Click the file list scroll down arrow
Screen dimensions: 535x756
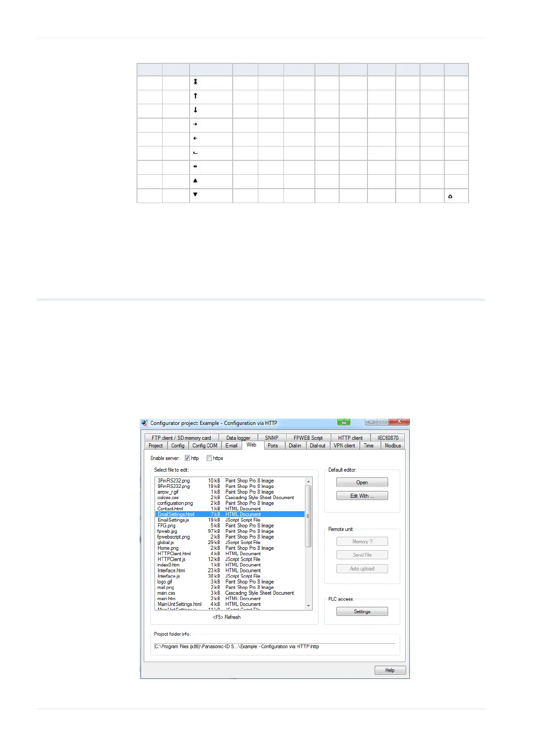308,606
